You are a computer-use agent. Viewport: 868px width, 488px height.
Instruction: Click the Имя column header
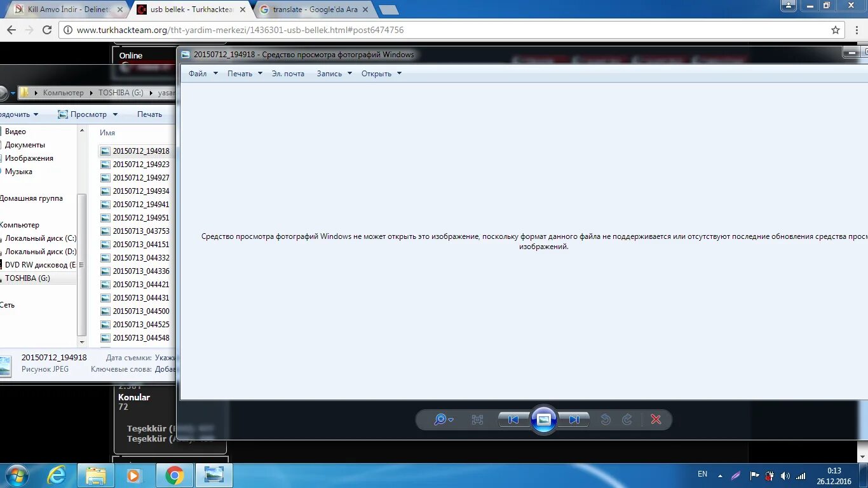(107, 133)
